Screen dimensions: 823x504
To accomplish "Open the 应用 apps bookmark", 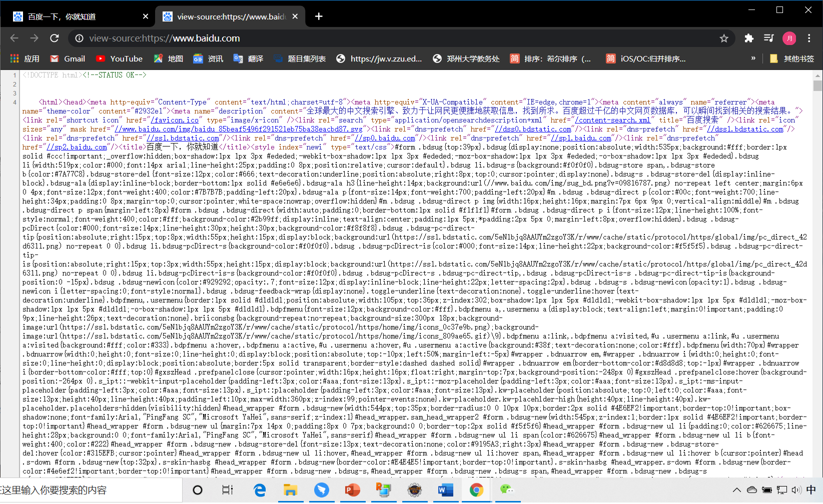I will pos(25,58).
